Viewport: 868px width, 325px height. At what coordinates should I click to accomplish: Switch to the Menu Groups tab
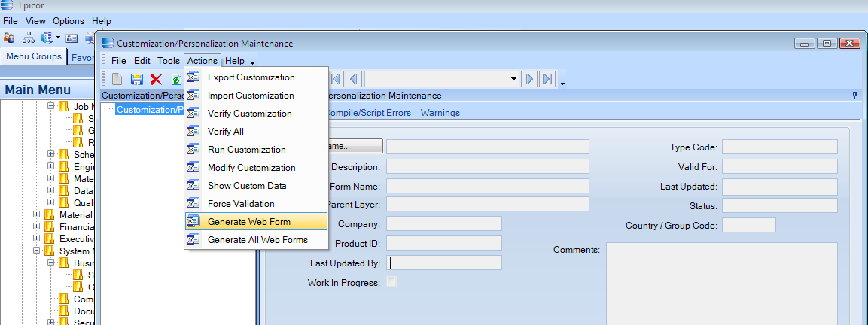coord(34,56)
